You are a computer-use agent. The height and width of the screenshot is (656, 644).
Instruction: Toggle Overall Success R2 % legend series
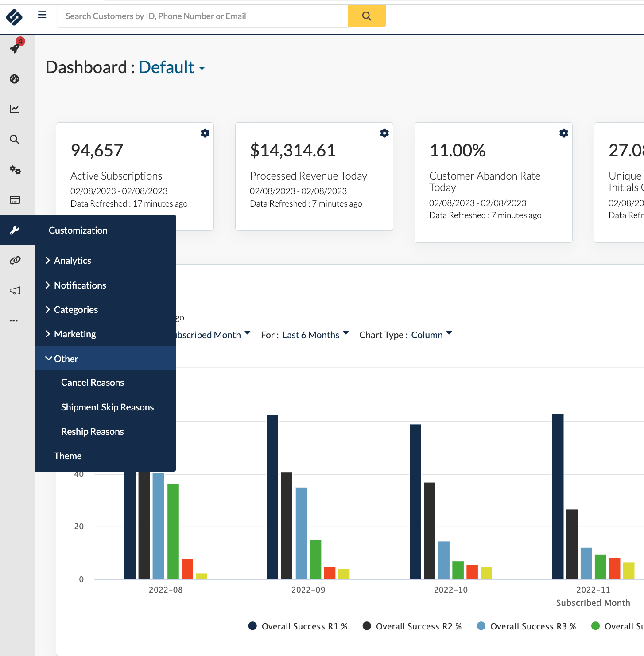coord(418,626)
